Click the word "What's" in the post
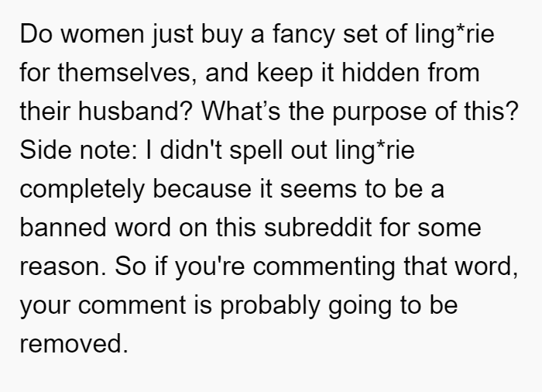 pos(241,111)
